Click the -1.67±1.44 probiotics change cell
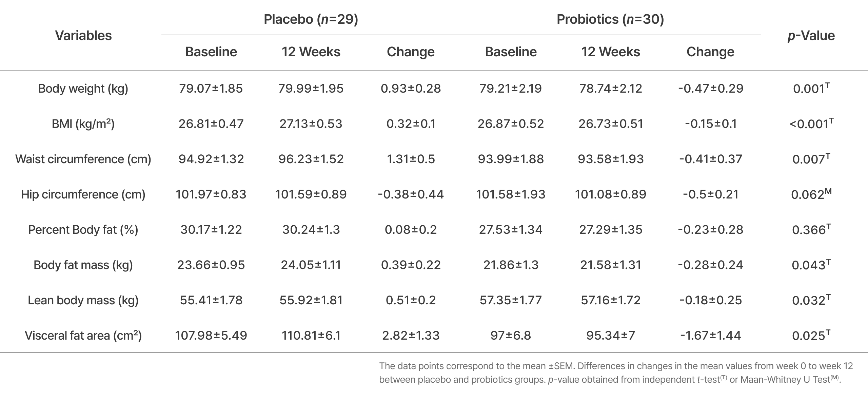Viewport: 868px width, 399px height. (710, 336)
